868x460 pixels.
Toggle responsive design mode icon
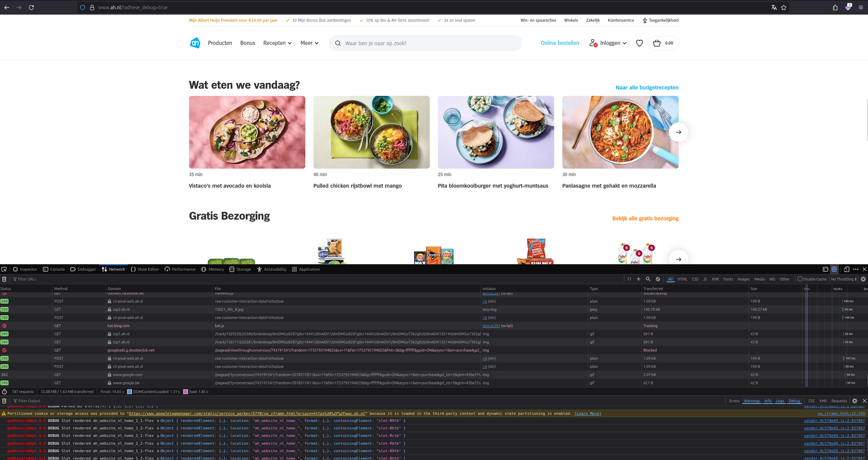pyautogui.click(x=847, y=269)
